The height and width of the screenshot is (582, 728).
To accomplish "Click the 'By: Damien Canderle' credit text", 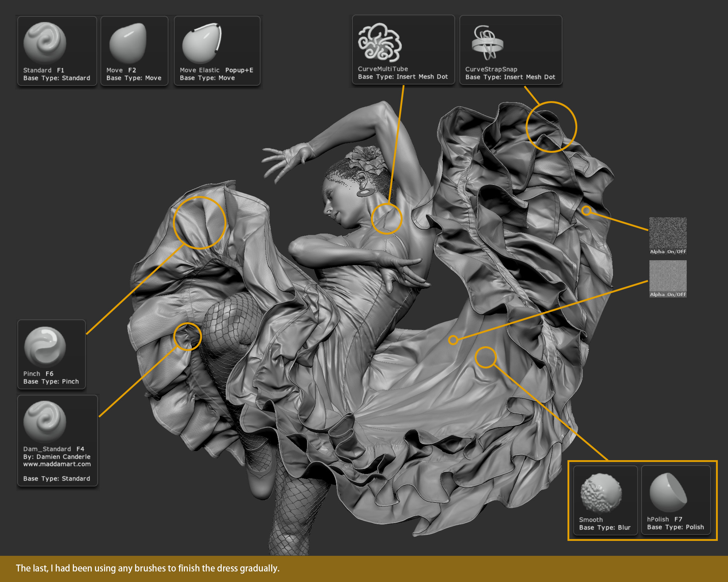I will pyautogui.click(x=57, y=457).
